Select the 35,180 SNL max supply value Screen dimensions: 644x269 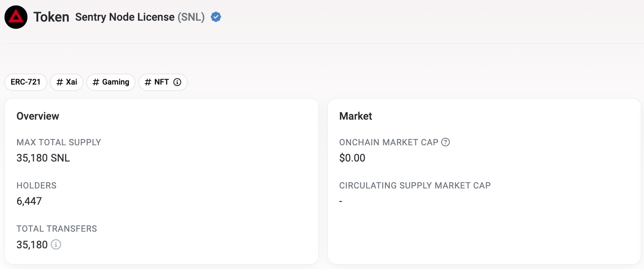43,158
